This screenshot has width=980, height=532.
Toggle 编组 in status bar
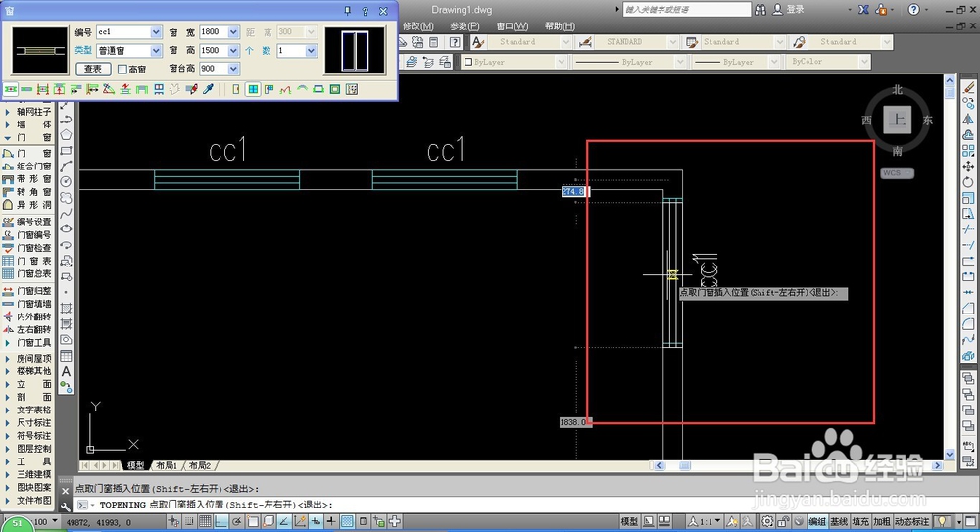pyautogui.click(x=817, y=521)
